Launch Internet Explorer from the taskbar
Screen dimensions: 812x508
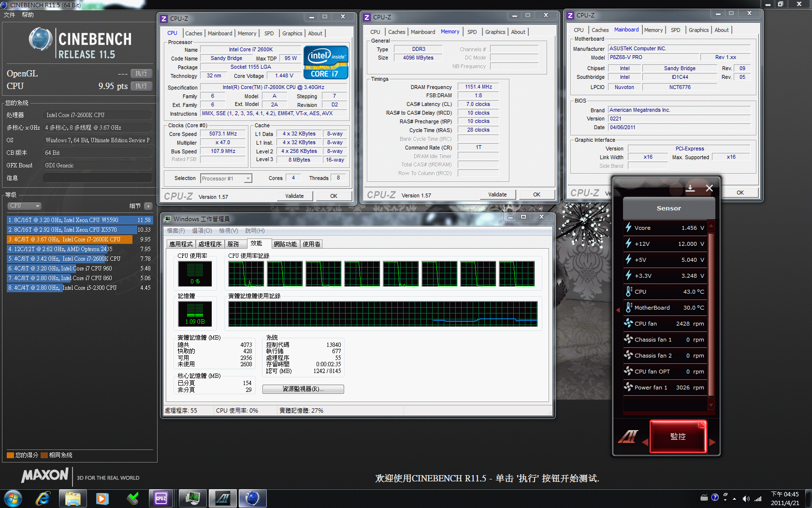point(43,498)
